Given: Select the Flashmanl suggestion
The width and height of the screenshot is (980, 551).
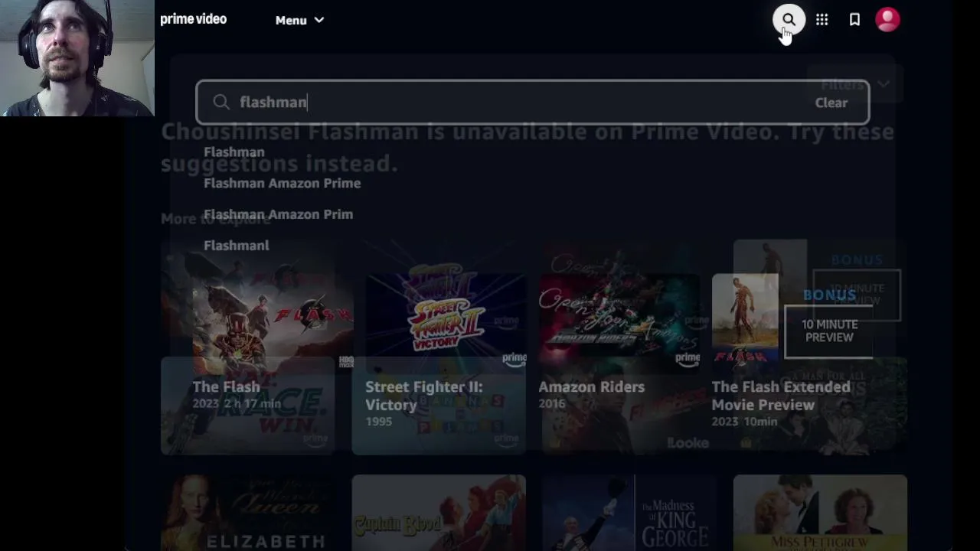Looking at the screenshot, I should (x=237, y=246).
